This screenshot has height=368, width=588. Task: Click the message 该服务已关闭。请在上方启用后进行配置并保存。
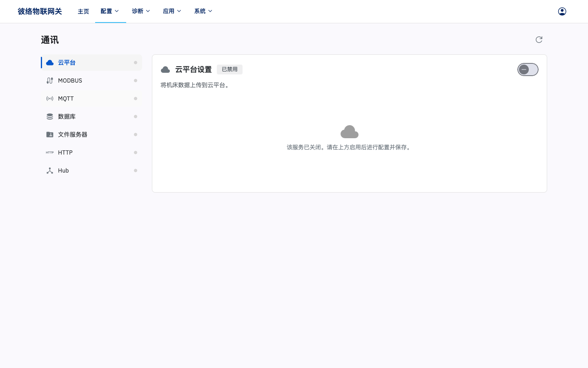pos(349,147)
